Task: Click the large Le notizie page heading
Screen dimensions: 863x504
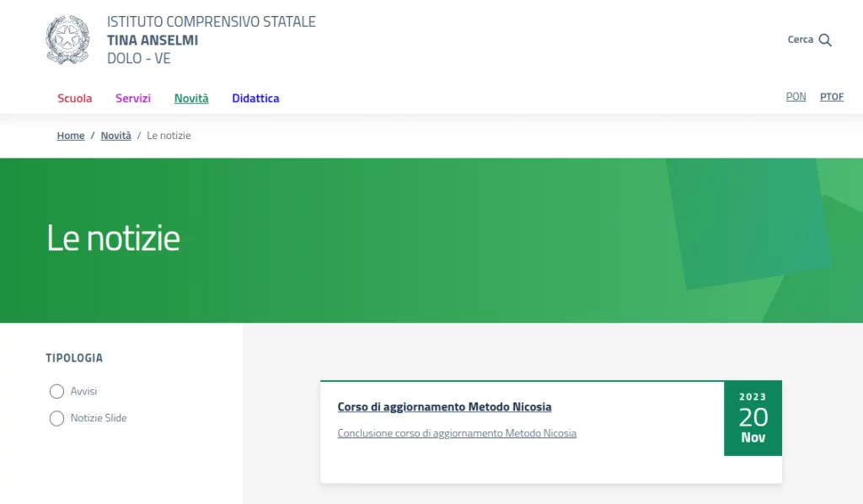Action: (113, 239)
